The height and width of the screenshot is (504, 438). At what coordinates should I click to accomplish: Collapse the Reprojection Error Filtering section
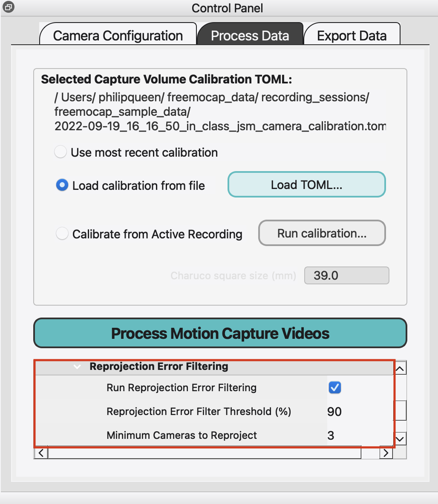[x=76, y=366]
